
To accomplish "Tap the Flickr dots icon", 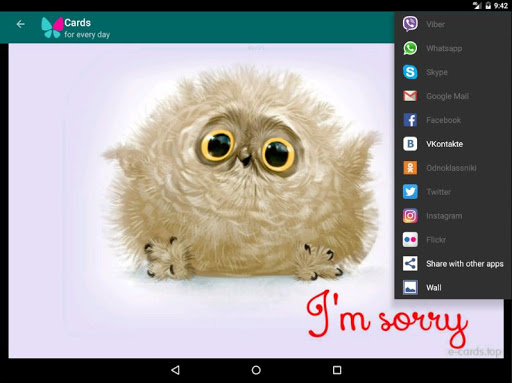I will point(410,240).
